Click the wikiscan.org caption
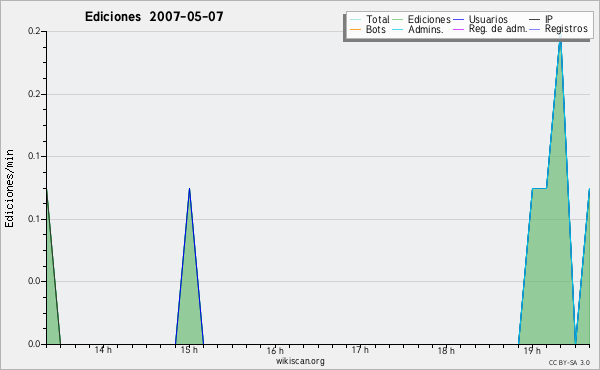600x370 pixels. coord(300,361)
